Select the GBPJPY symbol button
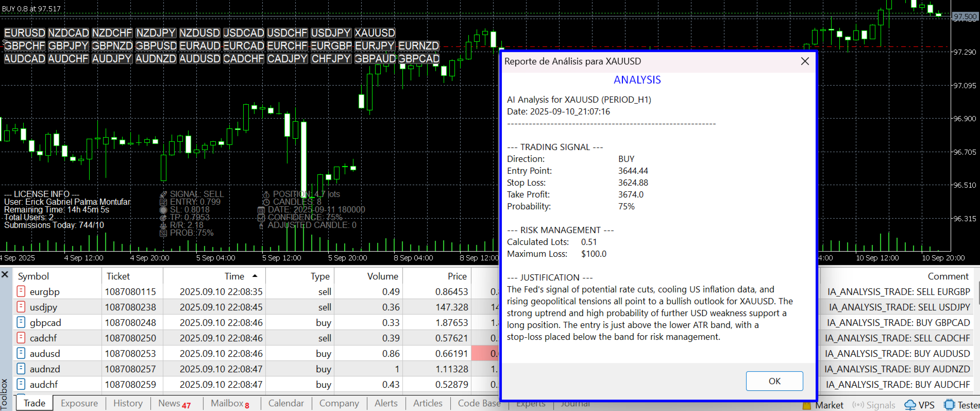Viewport: 980px width, 411px height. 69,45
